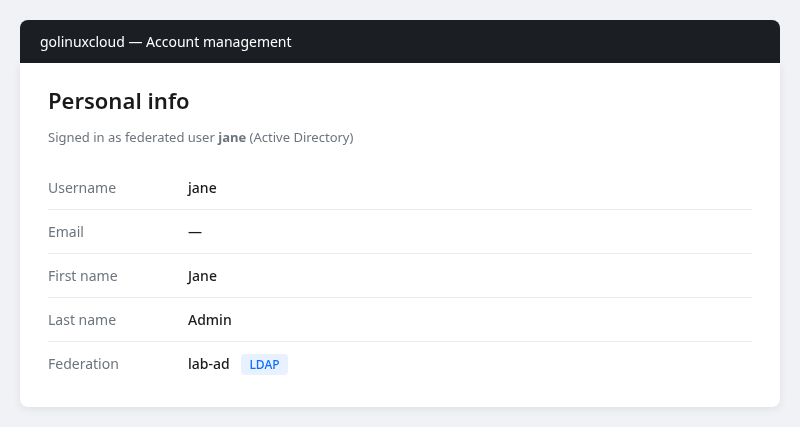Click the blue 'LDAP' badge
This screenshot has width=800, height=427.
(264, 364)
